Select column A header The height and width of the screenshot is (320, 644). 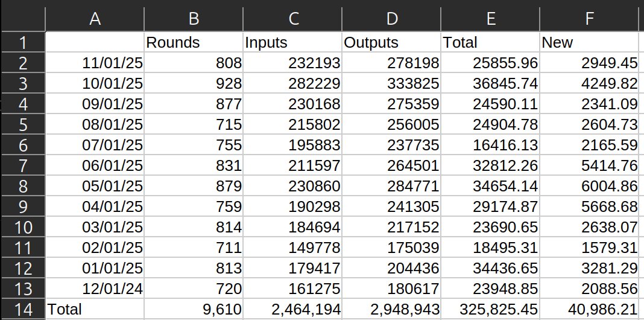[95, 19]
